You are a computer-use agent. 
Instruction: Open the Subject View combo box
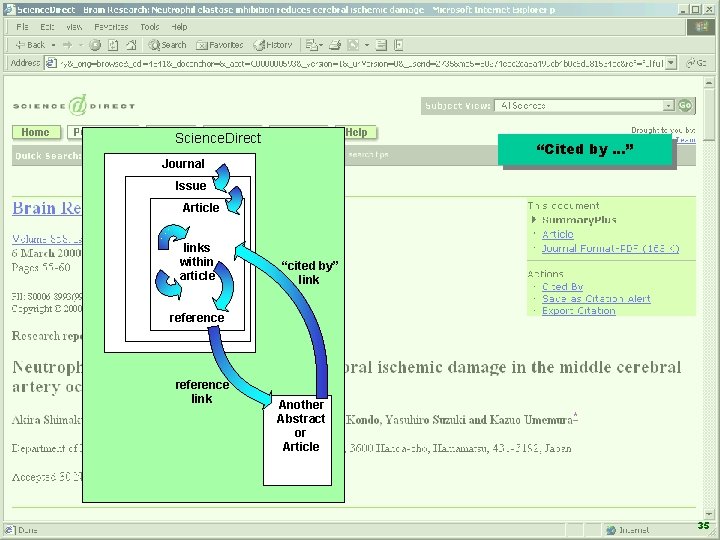tap(584, 106)
